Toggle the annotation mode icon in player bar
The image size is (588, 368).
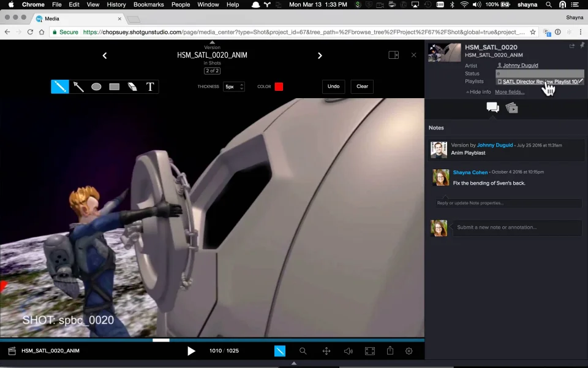pos(280,351)
